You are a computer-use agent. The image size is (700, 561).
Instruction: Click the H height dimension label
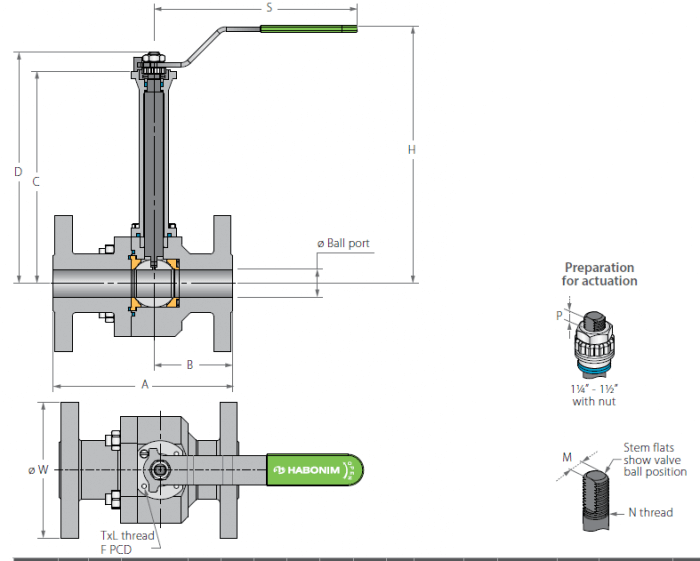click(411, 150)
